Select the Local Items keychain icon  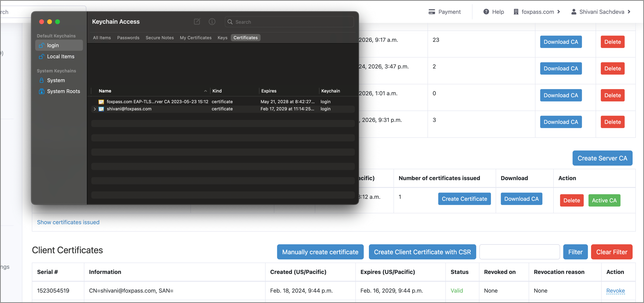[42, 56]
